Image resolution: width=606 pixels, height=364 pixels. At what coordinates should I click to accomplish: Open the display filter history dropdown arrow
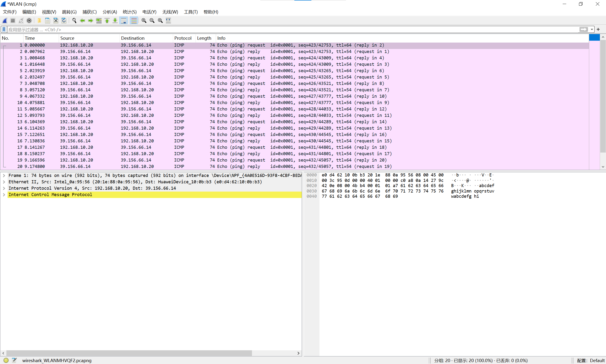click(592, 29)
